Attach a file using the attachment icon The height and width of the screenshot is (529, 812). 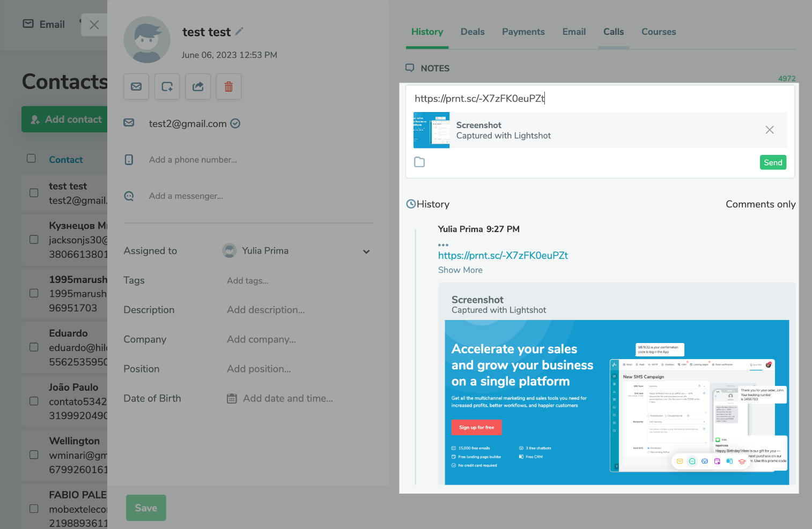[x=419, y=162]
